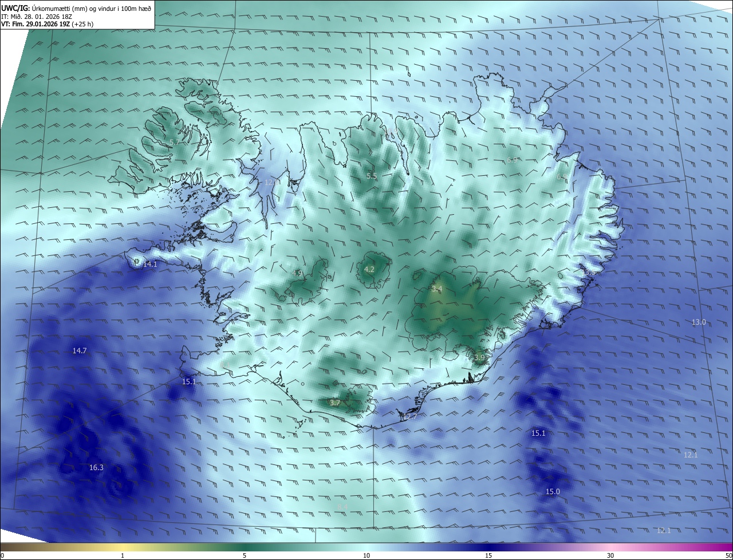Viewport: 733px width, 560px height.
Task: Pick the yellow colorbar segment above tick 1
Action: click(123, 547)
